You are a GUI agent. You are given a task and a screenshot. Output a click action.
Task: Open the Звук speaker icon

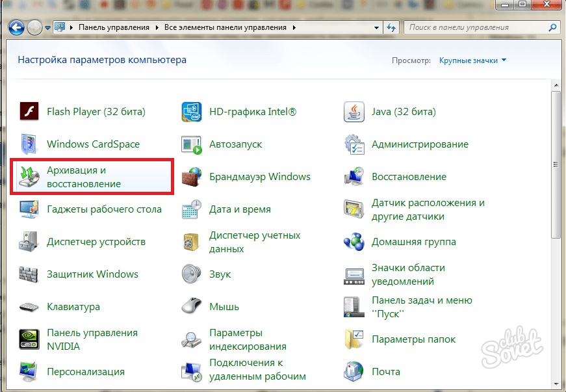[191, 274]
